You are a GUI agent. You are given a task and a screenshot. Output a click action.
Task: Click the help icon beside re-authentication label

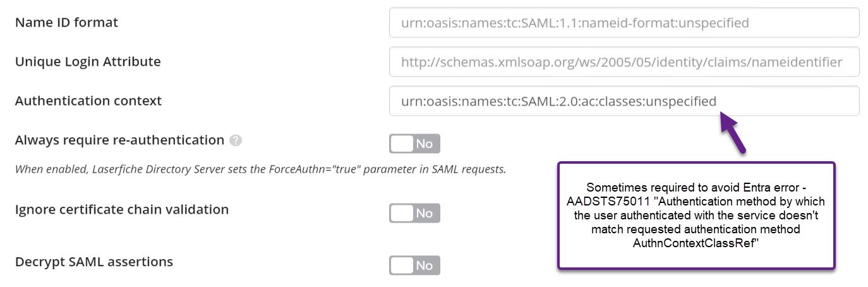236,140
